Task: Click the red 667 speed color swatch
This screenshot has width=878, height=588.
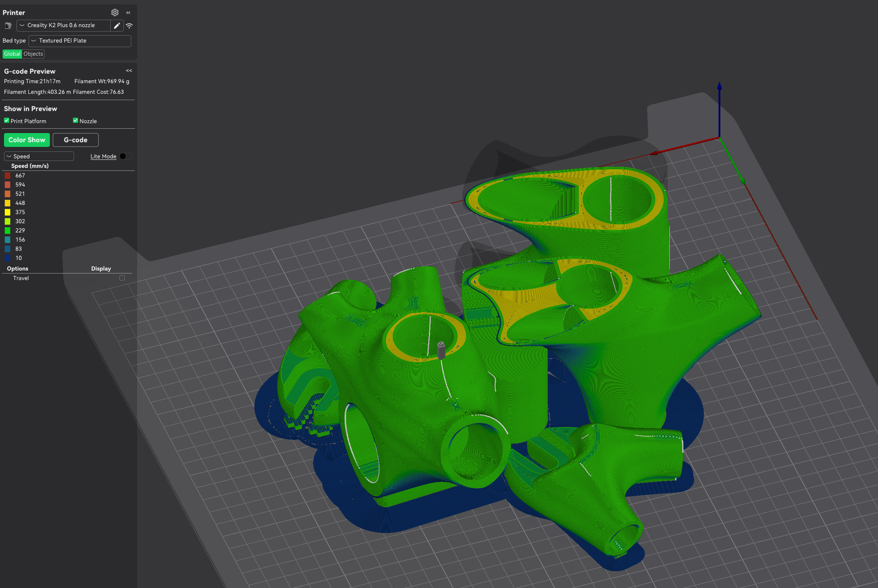Action: 8,175
